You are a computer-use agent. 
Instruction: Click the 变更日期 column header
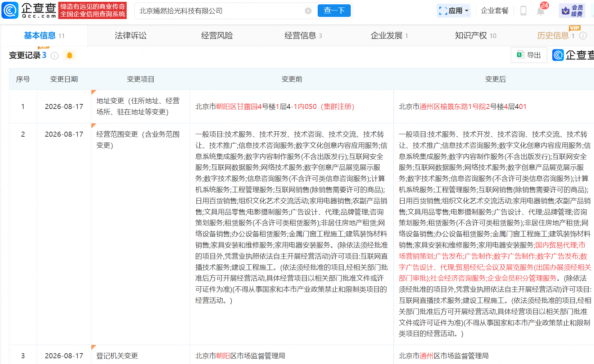coord(64,79)
